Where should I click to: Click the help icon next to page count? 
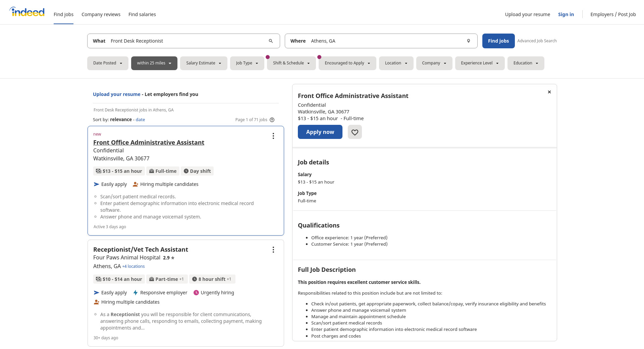point(272,120)
